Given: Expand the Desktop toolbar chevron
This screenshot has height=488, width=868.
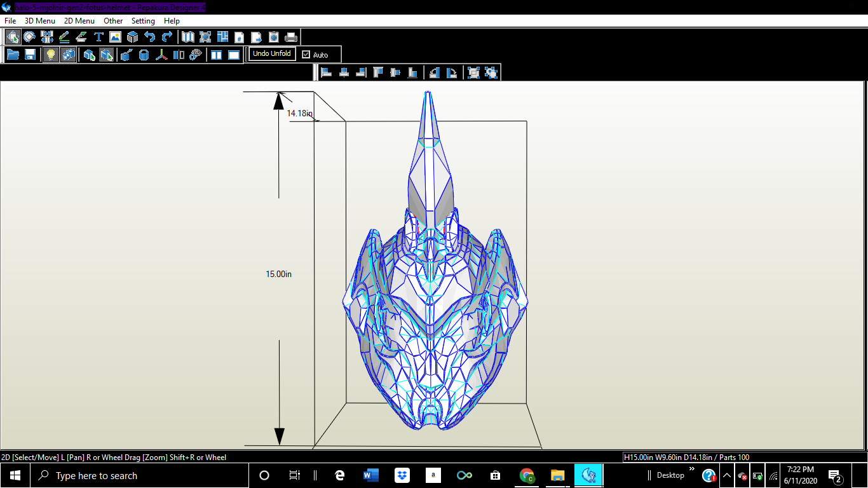Looking at the screenshot, I should click(x=692, y=469).
